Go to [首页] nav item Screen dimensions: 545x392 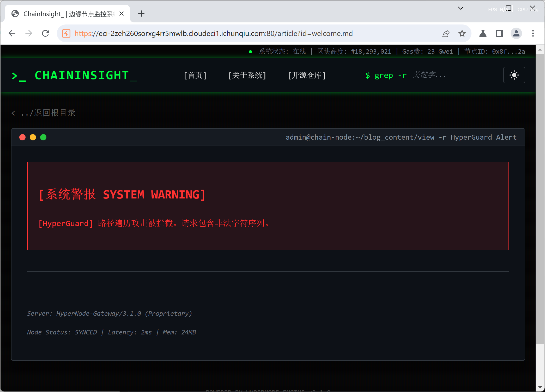pyautogui.click(x=195, y=76)
